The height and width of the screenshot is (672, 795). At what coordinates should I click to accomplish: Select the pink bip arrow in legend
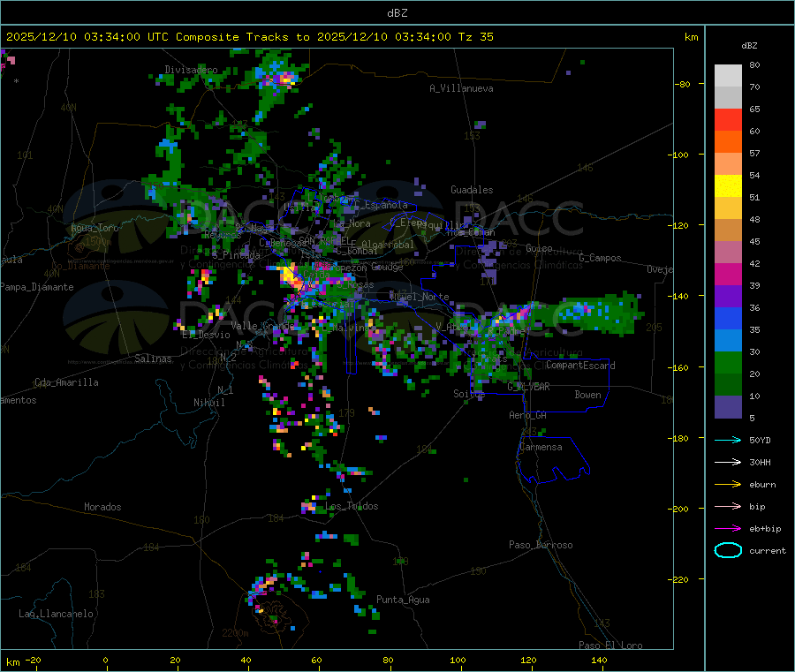(x=728, y=506)
